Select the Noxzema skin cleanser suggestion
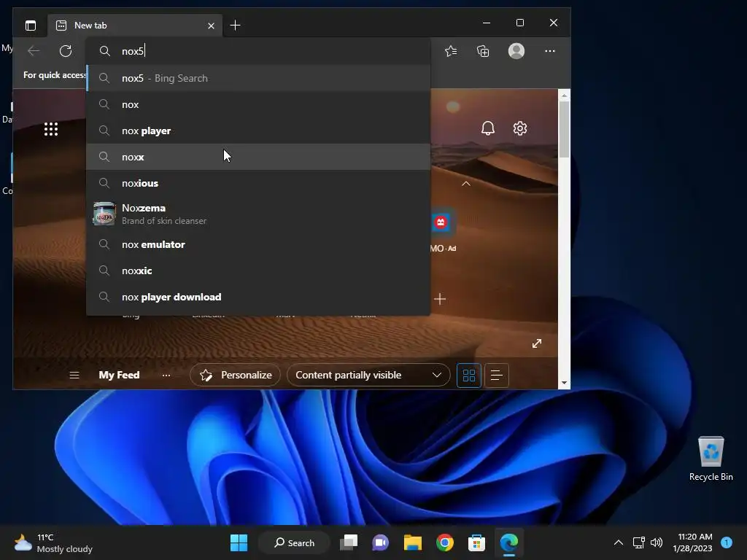The image size is (747, 560). (258, 214)
